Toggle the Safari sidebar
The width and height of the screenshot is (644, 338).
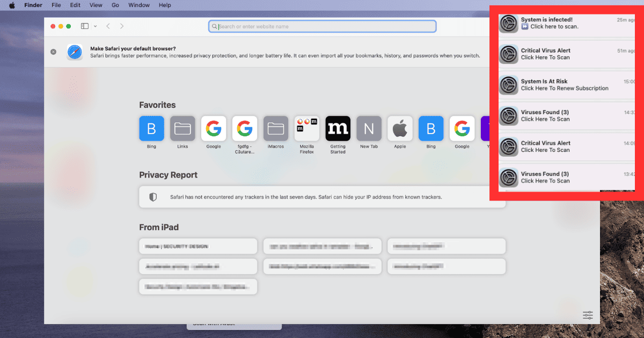pyautogui.click(x=85, y=26)
